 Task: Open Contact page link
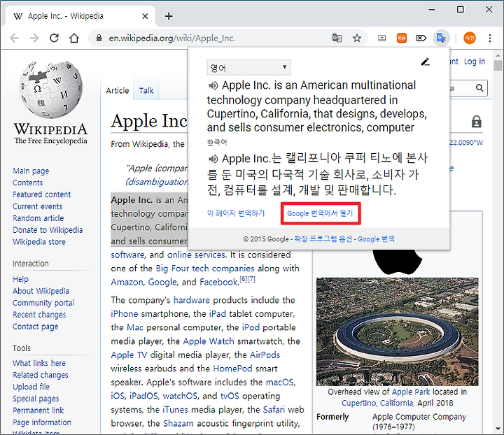36,327
